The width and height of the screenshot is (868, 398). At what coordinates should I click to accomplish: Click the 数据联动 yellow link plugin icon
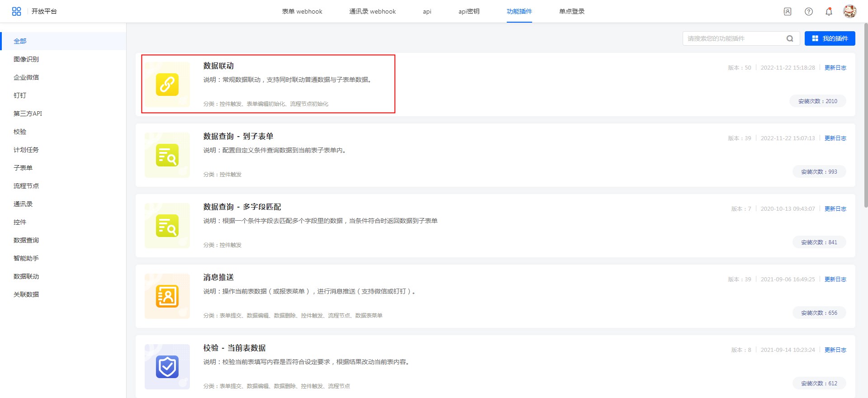click(x=167, y=85)
